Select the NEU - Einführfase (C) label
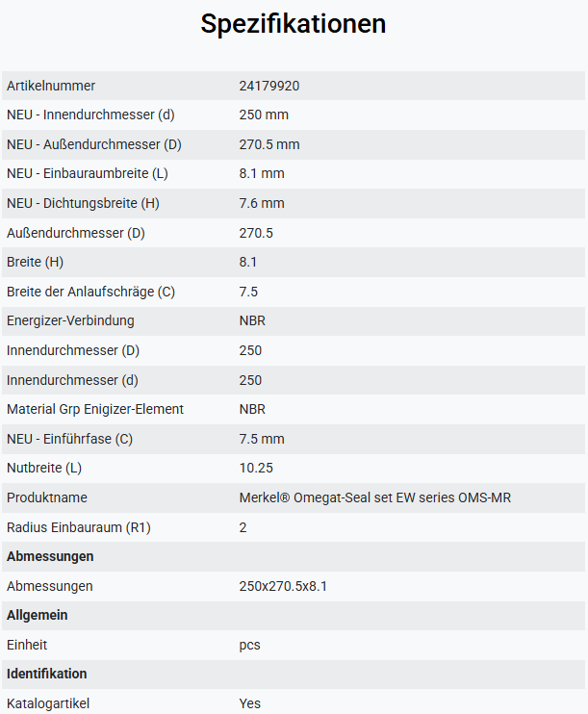Screen dimensions: 588x714 click(x=69, y=439)
